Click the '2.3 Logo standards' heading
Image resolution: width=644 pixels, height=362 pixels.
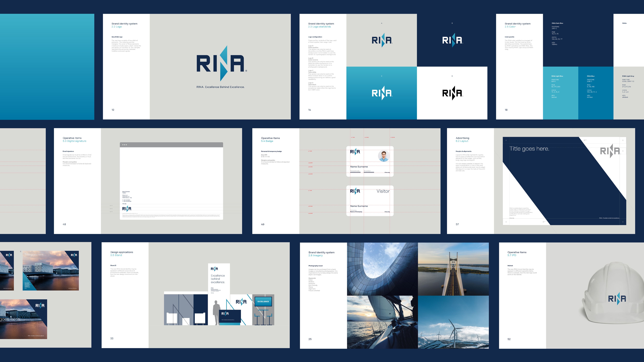[319, 27]
